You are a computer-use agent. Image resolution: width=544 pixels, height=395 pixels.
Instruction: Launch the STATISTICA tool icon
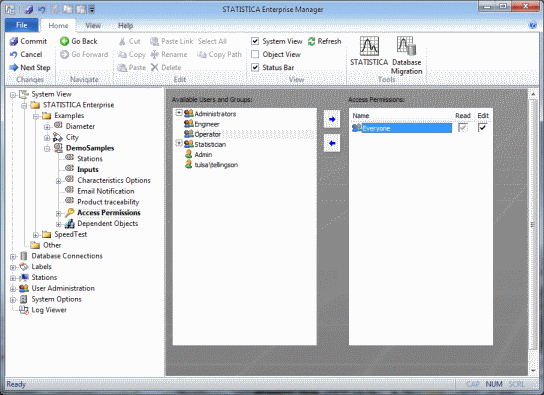pos(369,46)
